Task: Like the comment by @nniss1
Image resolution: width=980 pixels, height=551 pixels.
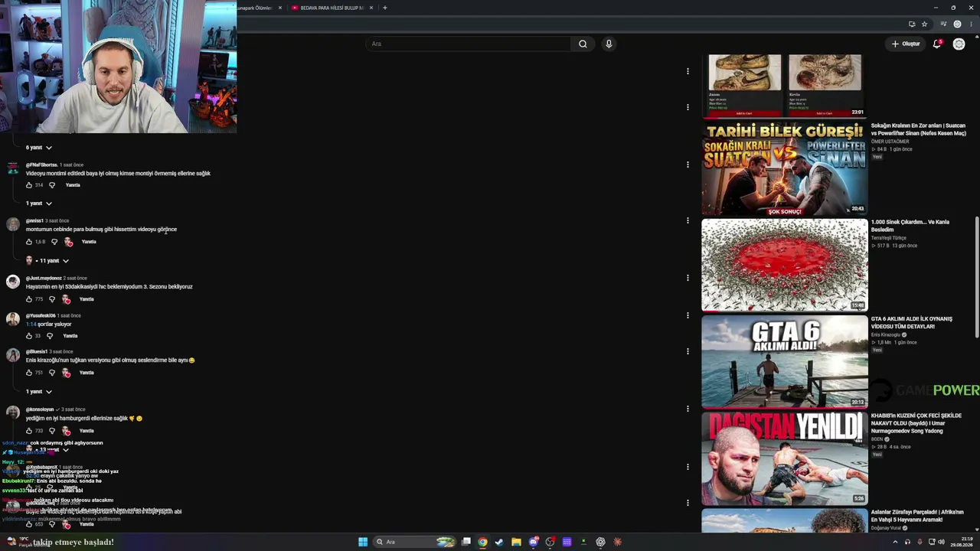Action: pos(29,242)
